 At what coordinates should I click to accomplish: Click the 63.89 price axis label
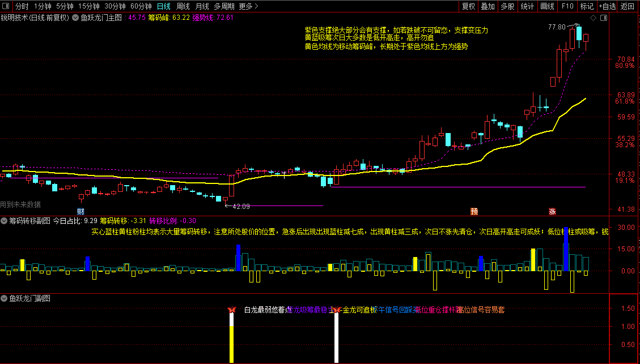(x=626, y=95)
